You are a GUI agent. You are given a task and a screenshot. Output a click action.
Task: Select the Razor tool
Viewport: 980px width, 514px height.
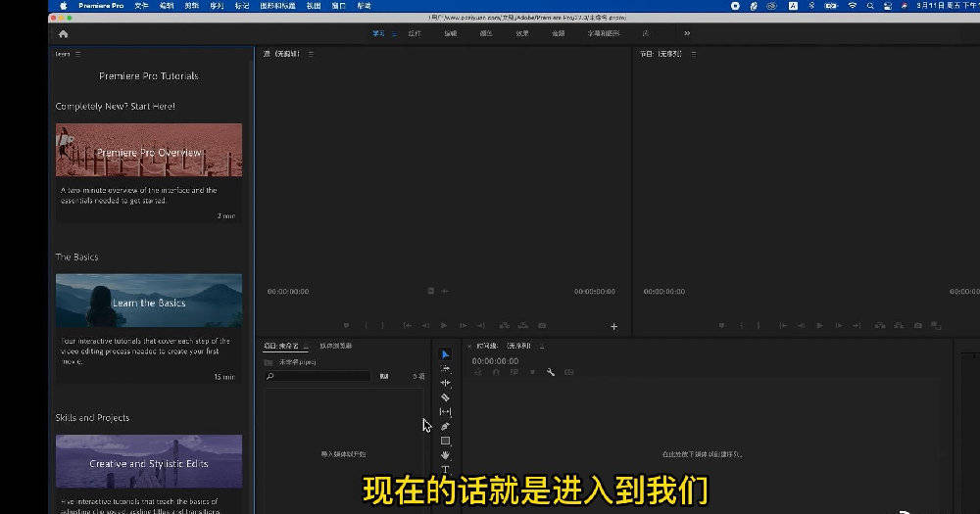(x=445, y=397)
